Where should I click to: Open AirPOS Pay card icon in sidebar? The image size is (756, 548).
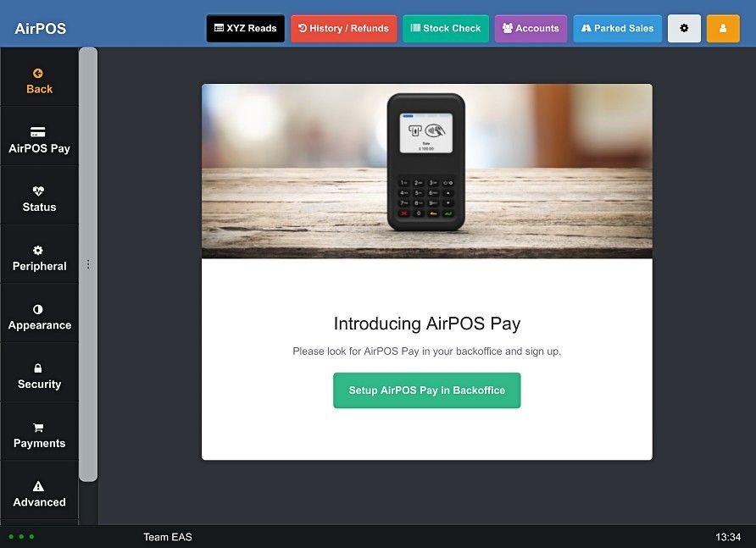(37, 132)
